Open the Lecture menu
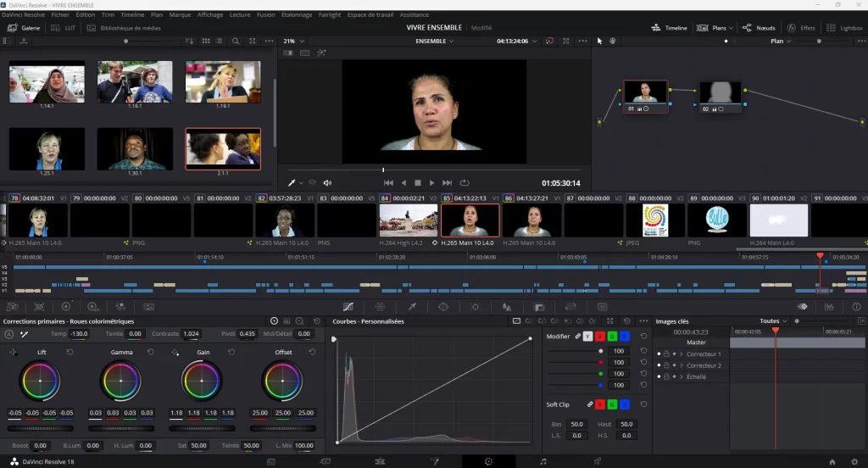The image size is (868, 468). [240, 15]
